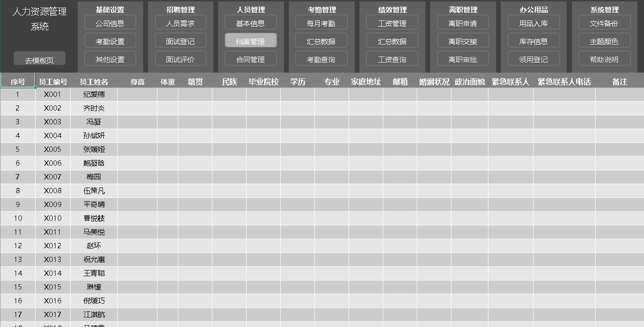The width and height of the screenshot is (644, 327).
Task: Open the 帮助说明 help page
Action: (x=604, y=59)
